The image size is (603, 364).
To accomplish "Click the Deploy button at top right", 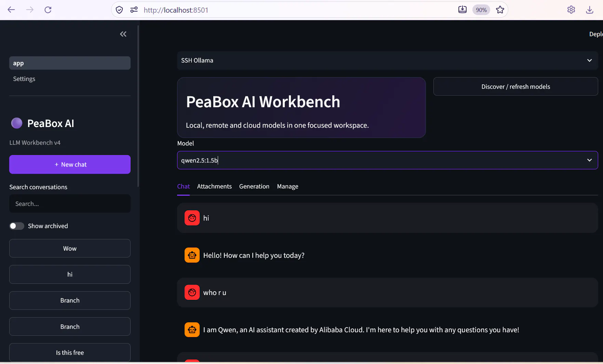I will [x=596, y=34].
